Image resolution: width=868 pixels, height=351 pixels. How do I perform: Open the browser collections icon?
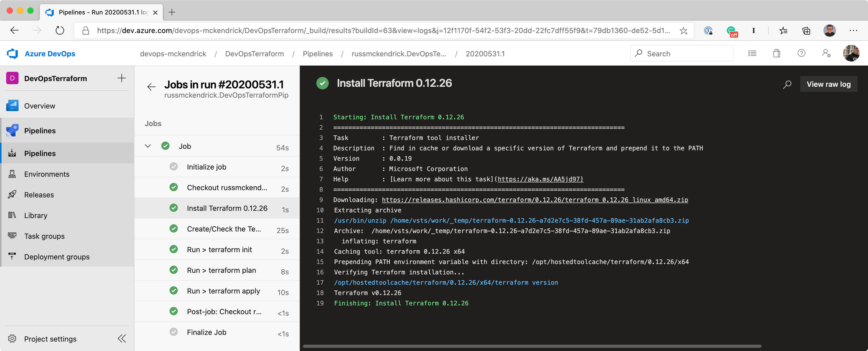pos(806,30)
